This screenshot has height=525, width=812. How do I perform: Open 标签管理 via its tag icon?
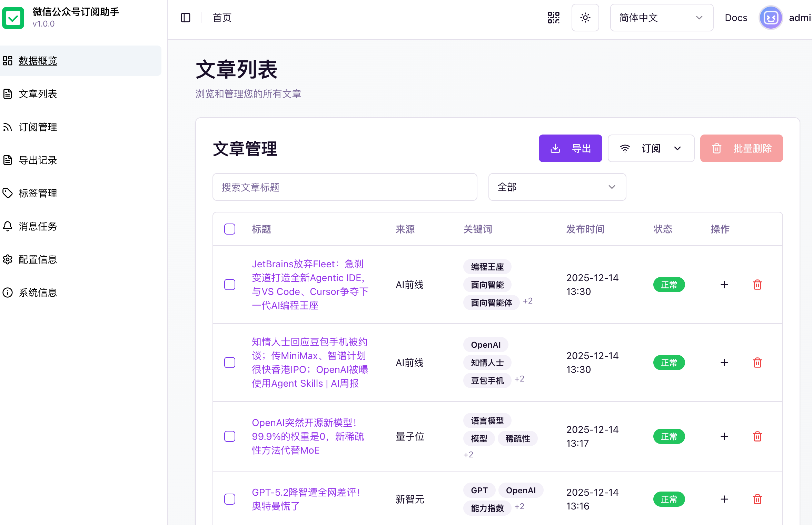pos(8,193)
